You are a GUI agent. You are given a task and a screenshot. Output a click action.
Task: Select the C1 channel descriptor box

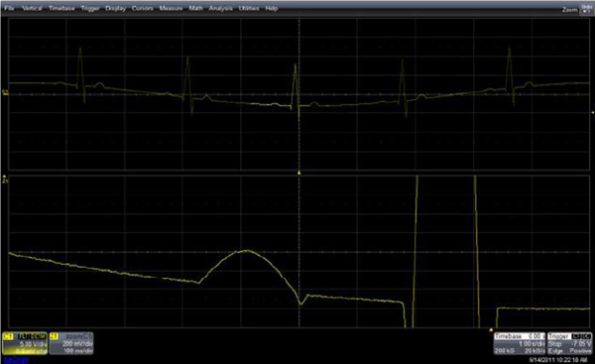[x=25, y=343]
